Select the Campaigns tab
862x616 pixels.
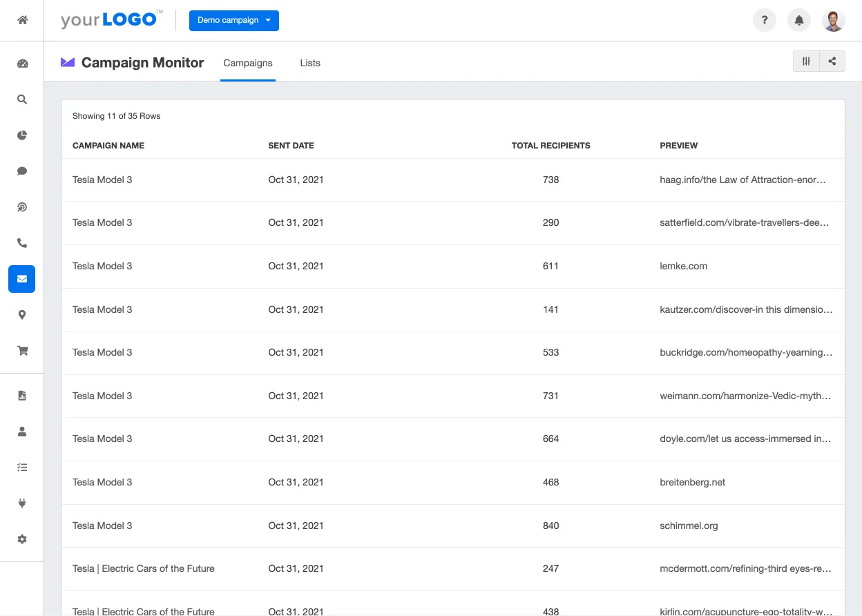pyautogui.click(x=248, y=63)
